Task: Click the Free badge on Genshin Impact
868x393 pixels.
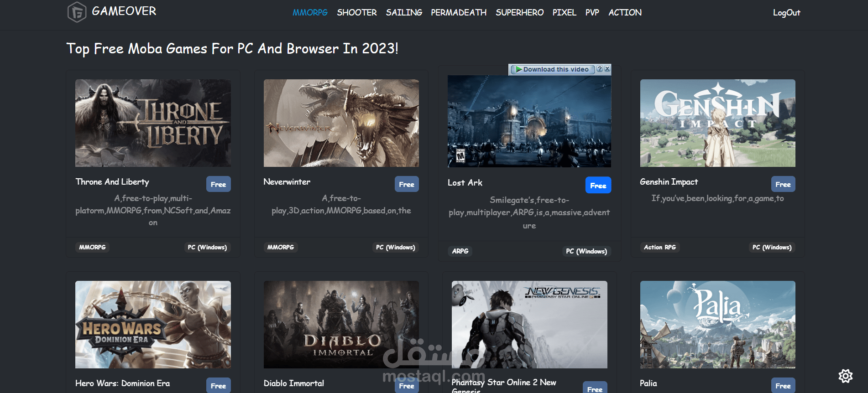Action: [783, 184]
